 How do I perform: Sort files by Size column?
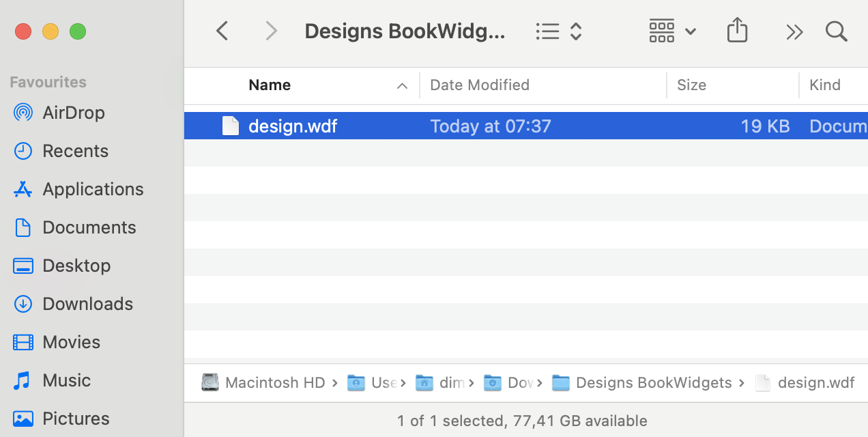point(691,85)
